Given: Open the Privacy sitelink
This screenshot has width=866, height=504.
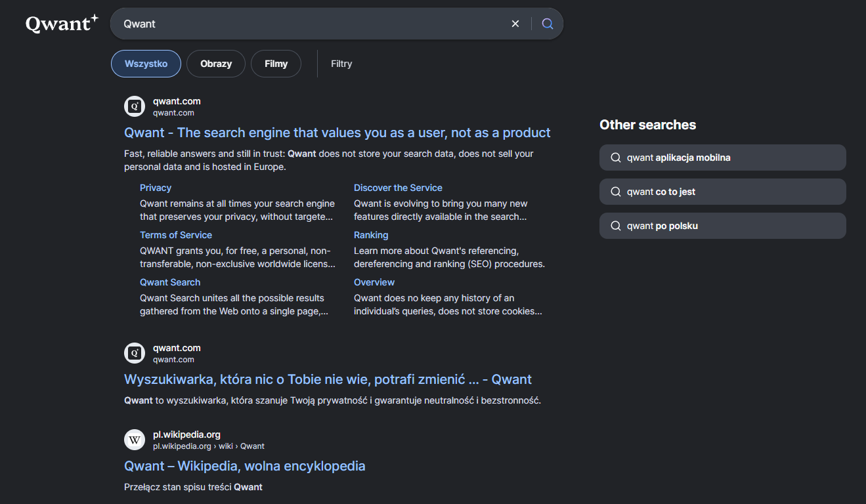Looking at the screenshot, I should [156, 188].
